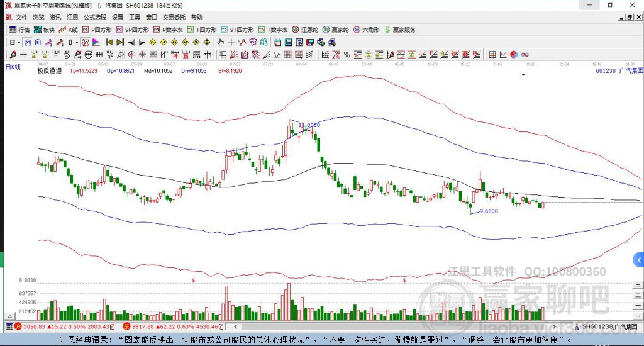This screenshot has height=346, width=644.
Task: Open the T数字表 tool
Action: [273, 30]
